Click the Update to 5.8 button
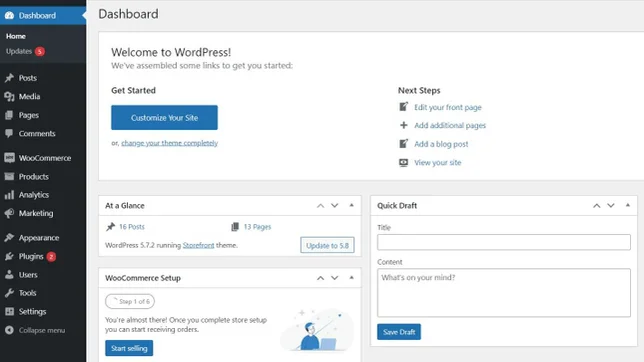Screen dimensions: 644x362 327,245
